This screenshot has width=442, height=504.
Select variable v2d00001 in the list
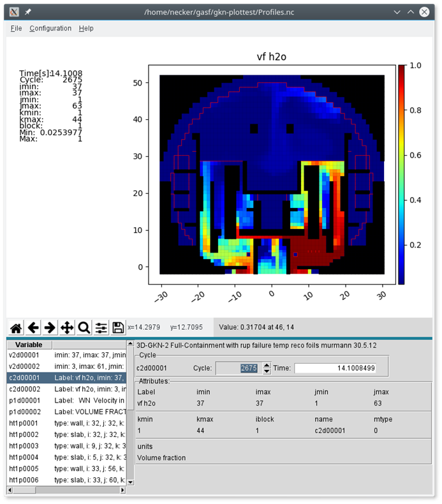24,355
